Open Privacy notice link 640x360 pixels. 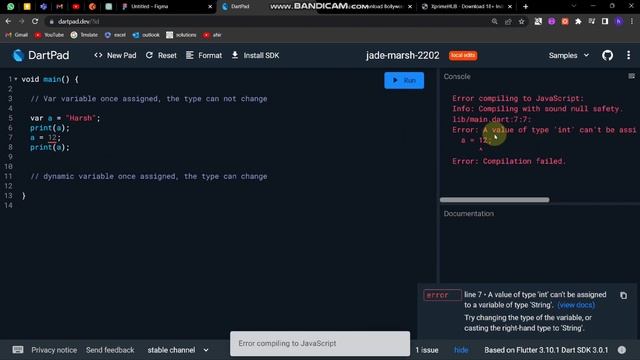click(54, 350)
